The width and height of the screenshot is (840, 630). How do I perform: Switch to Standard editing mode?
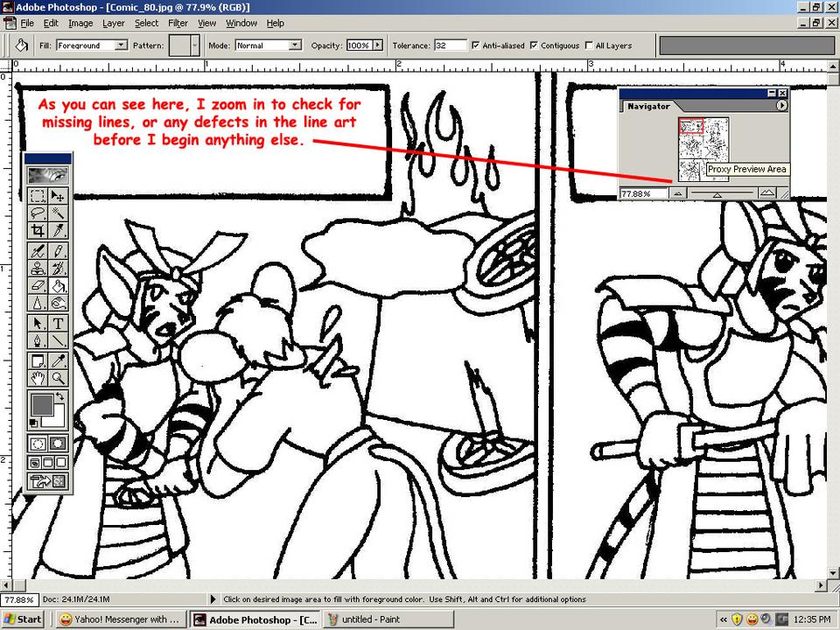pyautogui.click(x=38, y=444)
